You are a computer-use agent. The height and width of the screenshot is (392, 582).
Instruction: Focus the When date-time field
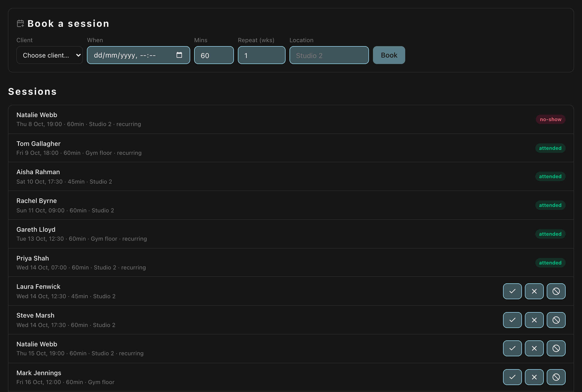coord(138,55)
